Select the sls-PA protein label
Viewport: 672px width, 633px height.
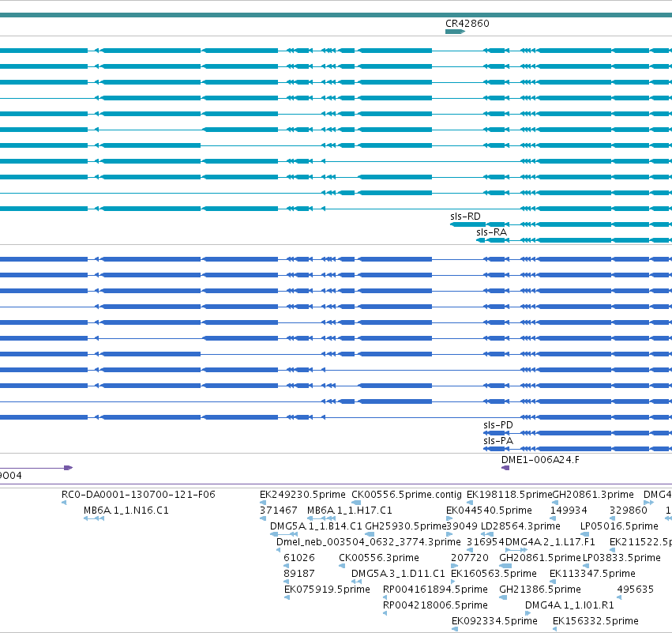(498, 441)
